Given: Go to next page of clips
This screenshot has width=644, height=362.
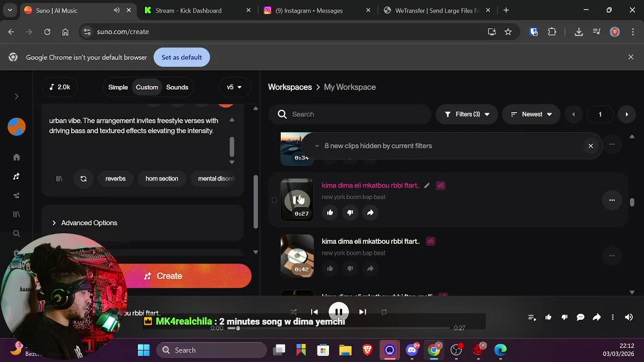Looking at the screenshot, I should 626,114.
